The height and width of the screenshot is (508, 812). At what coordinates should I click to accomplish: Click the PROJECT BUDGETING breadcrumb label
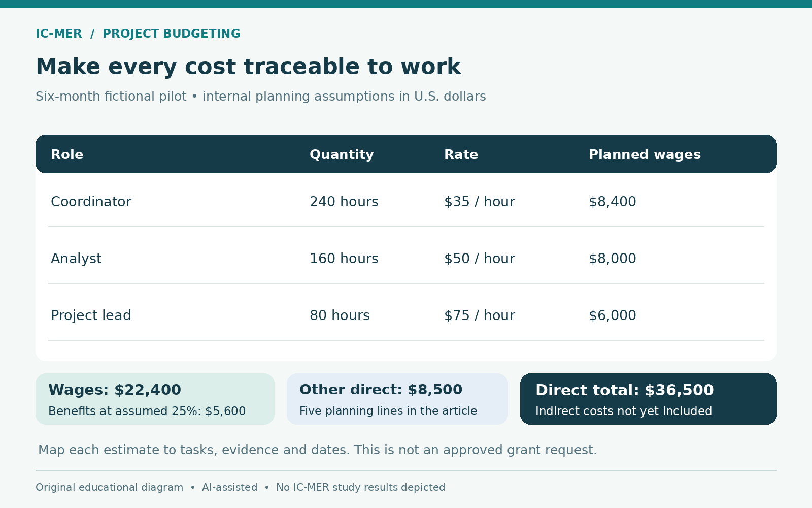click(171, 34)
